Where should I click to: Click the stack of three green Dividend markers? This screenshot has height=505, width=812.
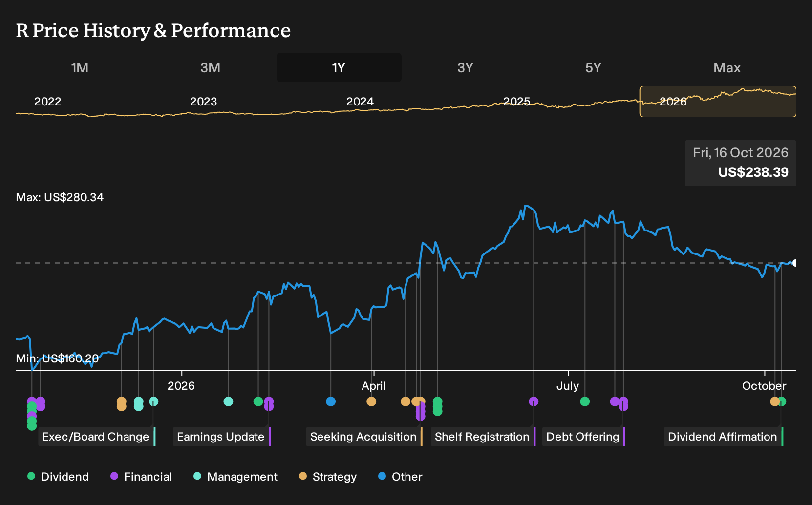437,406
